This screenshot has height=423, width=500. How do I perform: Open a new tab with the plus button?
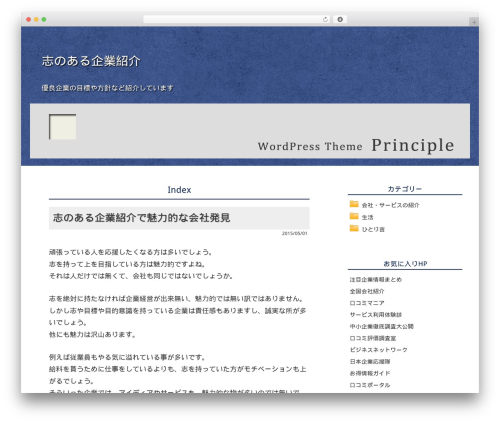click(x=474, y=22)
